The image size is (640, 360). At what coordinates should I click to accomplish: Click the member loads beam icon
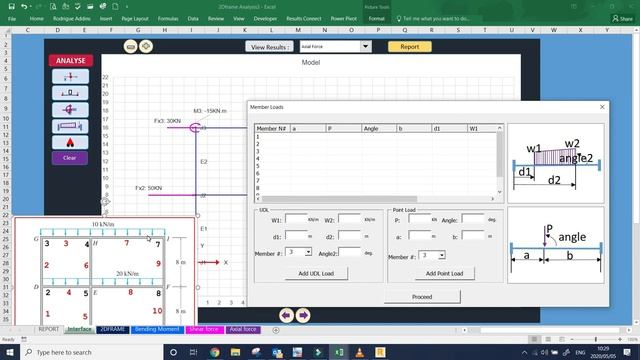70,126
